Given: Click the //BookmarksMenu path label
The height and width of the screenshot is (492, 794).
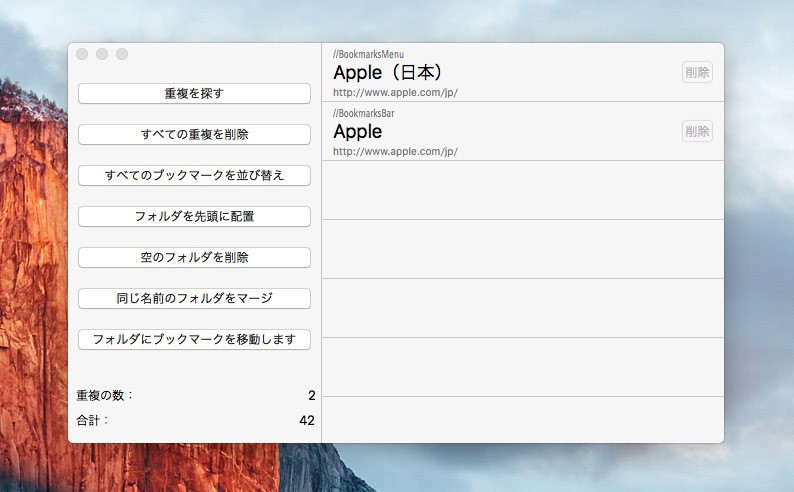Looking at the screenshot, I should 368,54.
